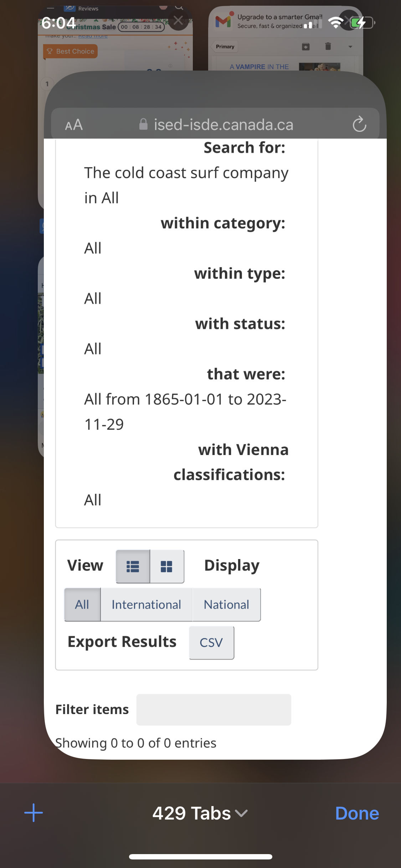Screen dimensions: 401x868
Task: Switch to grid view
Action: (167, 566)
